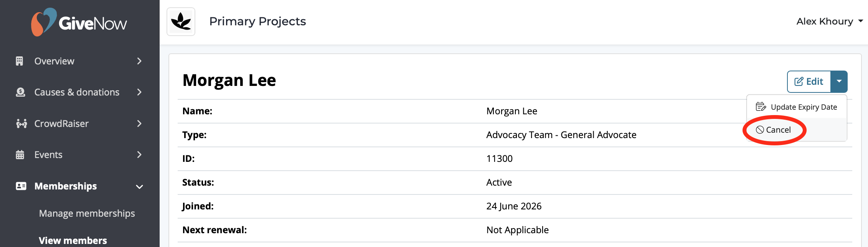Select Update Expiry Date from the menu
868x247 pixels.
[797, 107]
